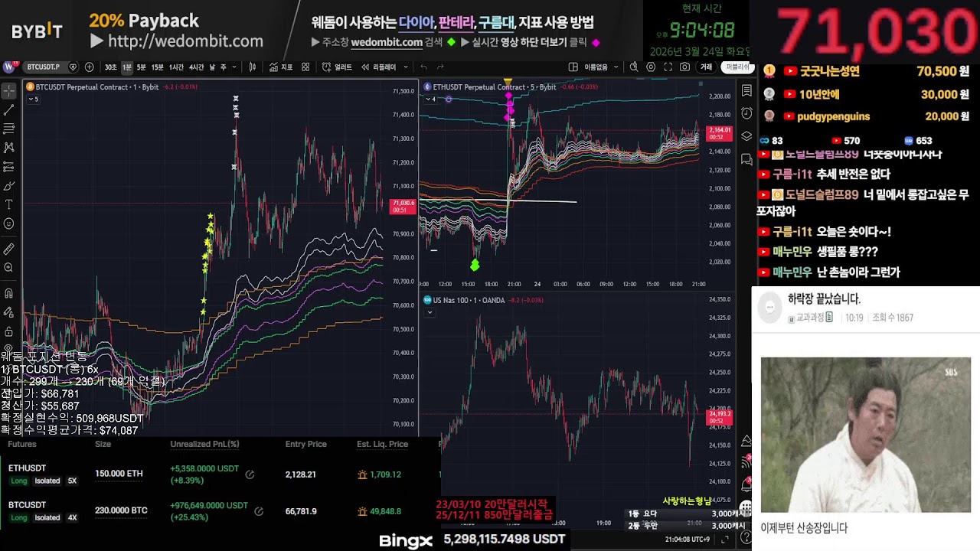Screen dimensions: 980x551
Task: Switch to the 30초 timeframe
Action: tap(111, 67)
